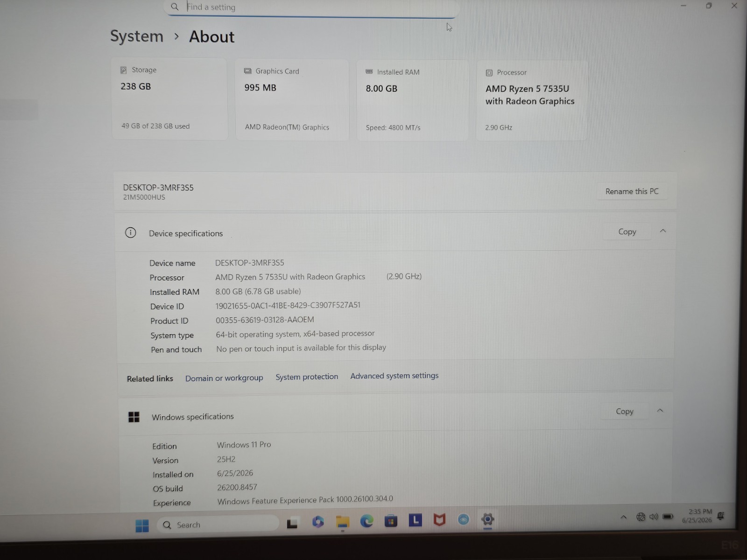Image resolution: width=747 pixels, height=560 pixels.
Task: Open System protection link
Action: (307, 377)
